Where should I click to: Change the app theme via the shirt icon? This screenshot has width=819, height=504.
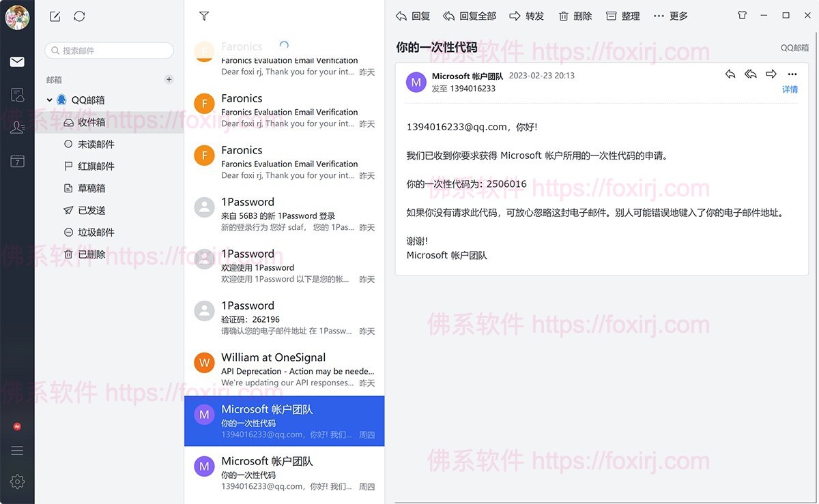tap(742, 14)
